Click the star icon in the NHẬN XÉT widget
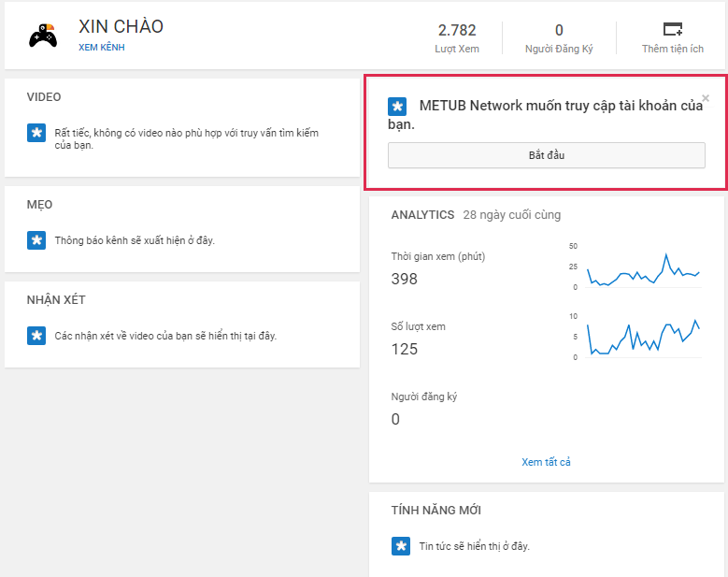This screenshot has width=728, height=577. tap(36, 335)
